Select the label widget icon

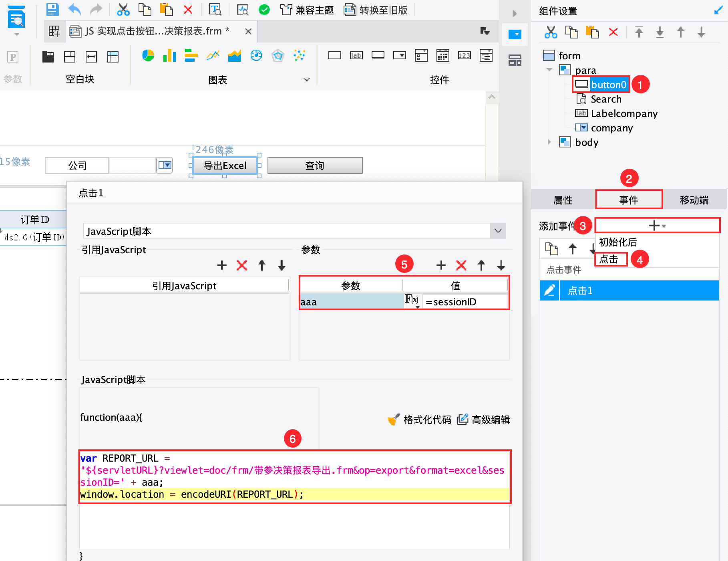click(356, 55)
